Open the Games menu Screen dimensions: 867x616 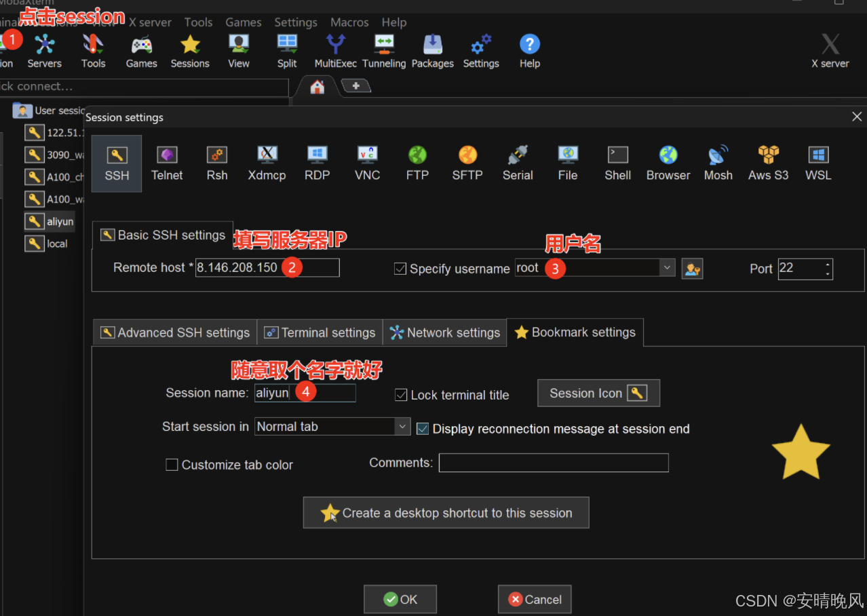244,22
